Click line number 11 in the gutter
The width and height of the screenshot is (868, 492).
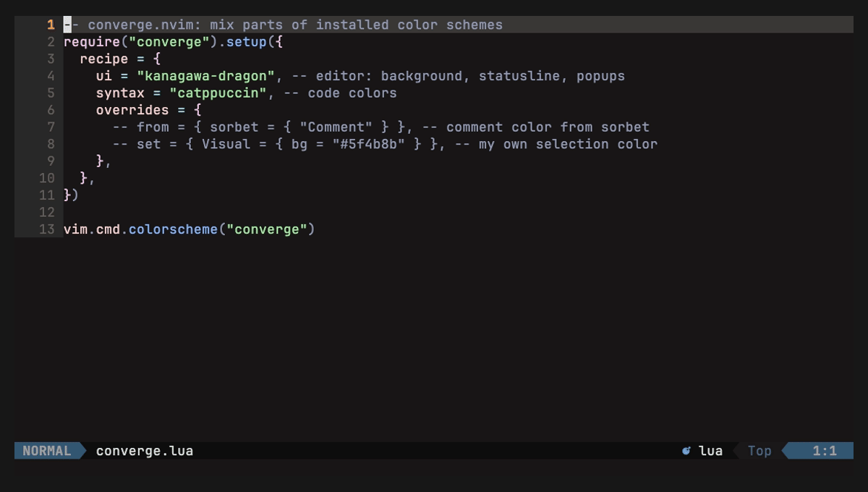(47, 195)
